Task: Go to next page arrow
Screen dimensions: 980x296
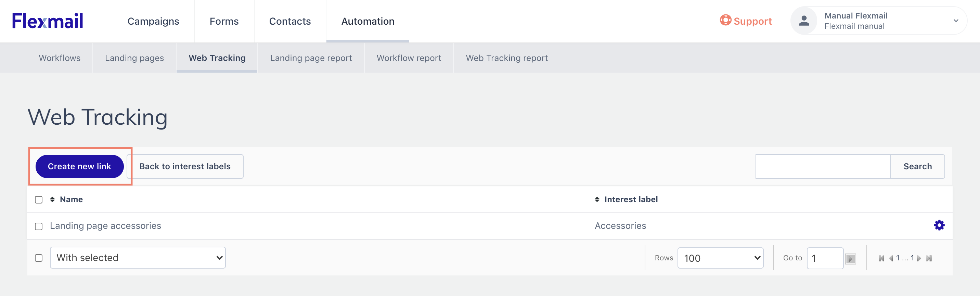Action: pos(919,258)
